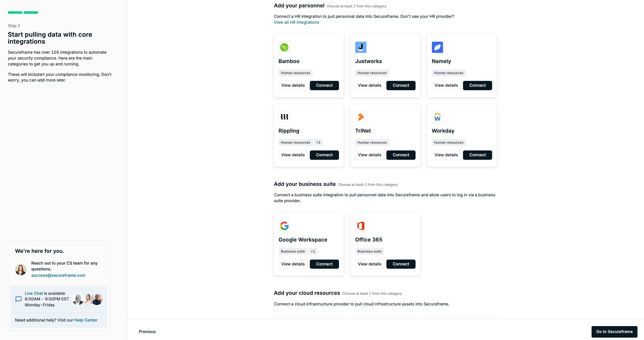644x340 pixels.
Task: Click the Workday logo icon
Action: [x=437, y=117]
